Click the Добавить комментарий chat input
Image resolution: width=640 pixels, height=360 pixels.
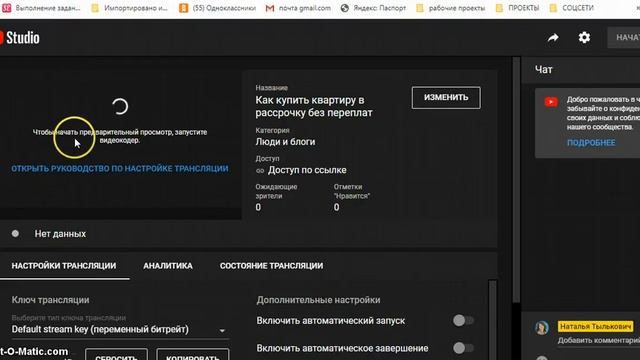[x=598, y=340]
